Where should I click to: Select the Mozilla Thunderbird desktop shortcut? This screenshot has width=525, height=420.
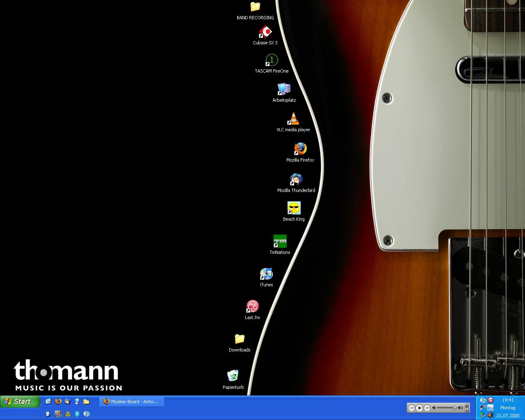296,183
